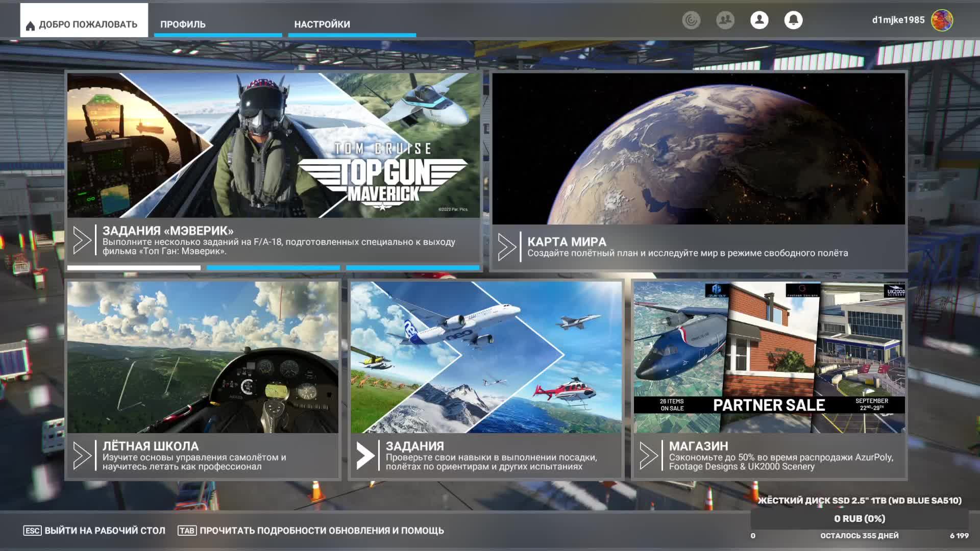Open the Магазин marketplace tile title
This screenshot has height=551, width=980.
click(698, 446)
